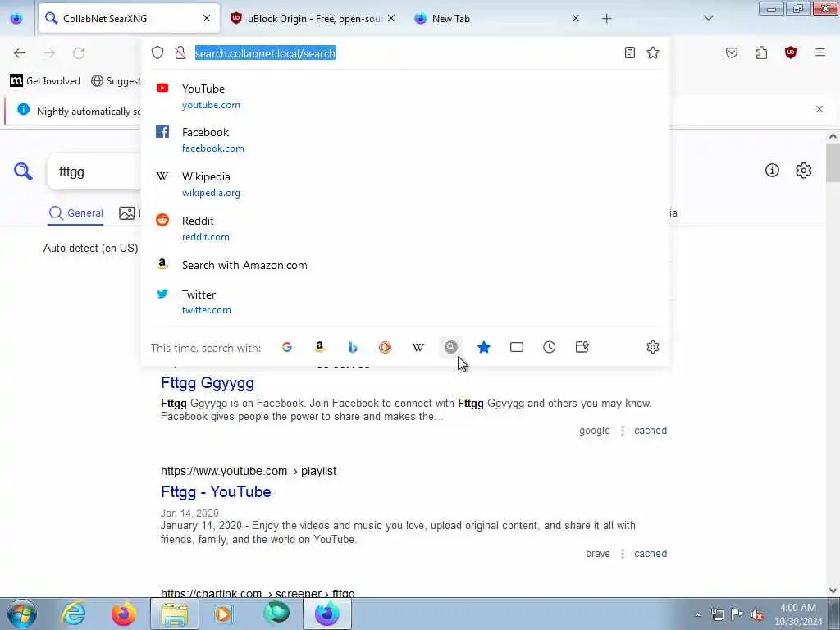The image size is (840, 630).
Task: Open Fttgg Ggyygg search result
Action: pos(208,382)
